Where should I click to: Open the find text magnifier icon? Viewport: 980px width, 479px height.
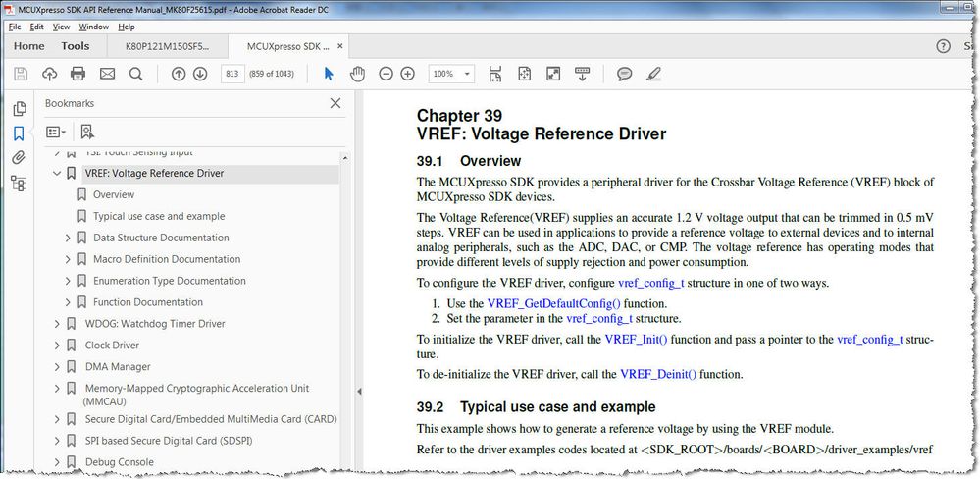pyautogui.click(x=136, y=74)
